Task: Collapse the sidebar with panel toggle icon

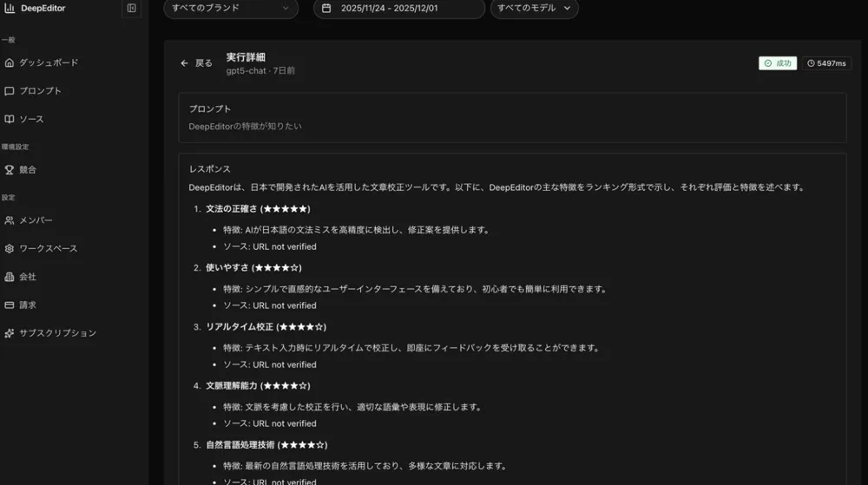Action: click(x=131, y=9)
